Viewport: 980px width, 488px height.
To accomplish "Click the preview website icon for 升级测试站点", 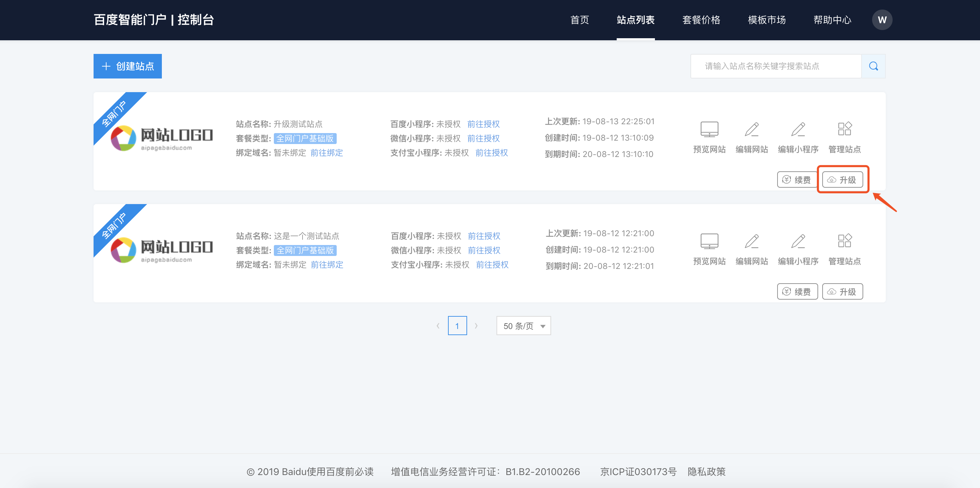I will pos(709,130).
